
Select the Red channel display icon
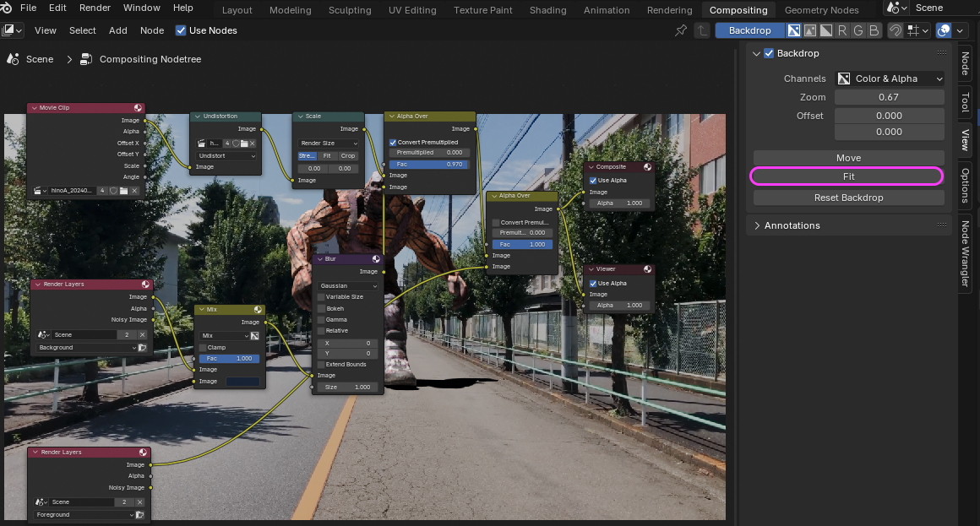pyautogui.click(x=842, y=30)
